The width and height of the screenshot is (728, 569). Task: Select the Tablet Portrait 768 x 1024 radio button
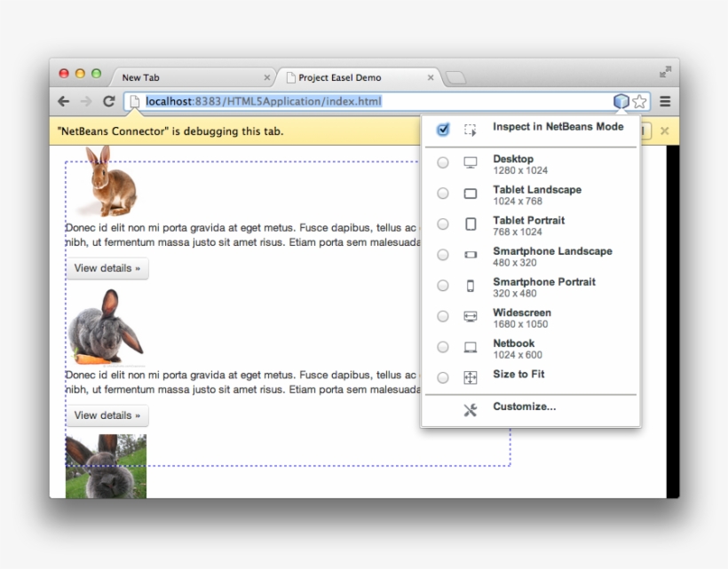tap(442, 224)
